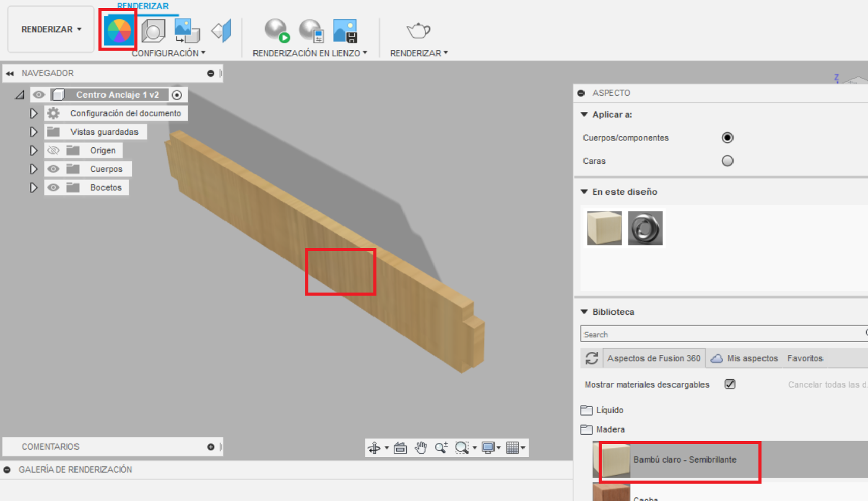Open the Orbit tool dropdown arrow
This screenshot has height=501, width=868.
pyautogui.click(x=387, y=448)
